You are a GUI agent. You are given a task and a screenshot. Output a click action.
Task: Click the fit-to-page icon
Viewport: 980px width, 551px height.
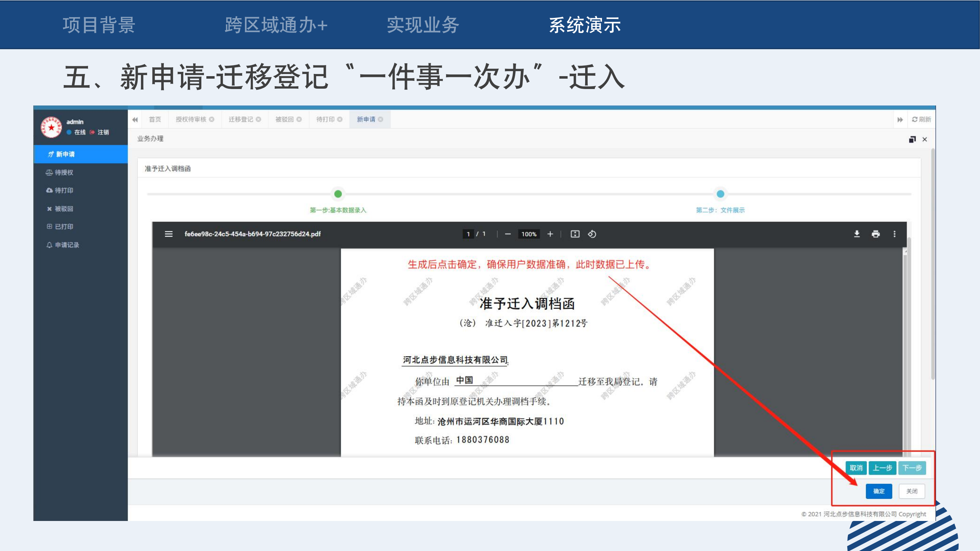[x=575, y=234]
